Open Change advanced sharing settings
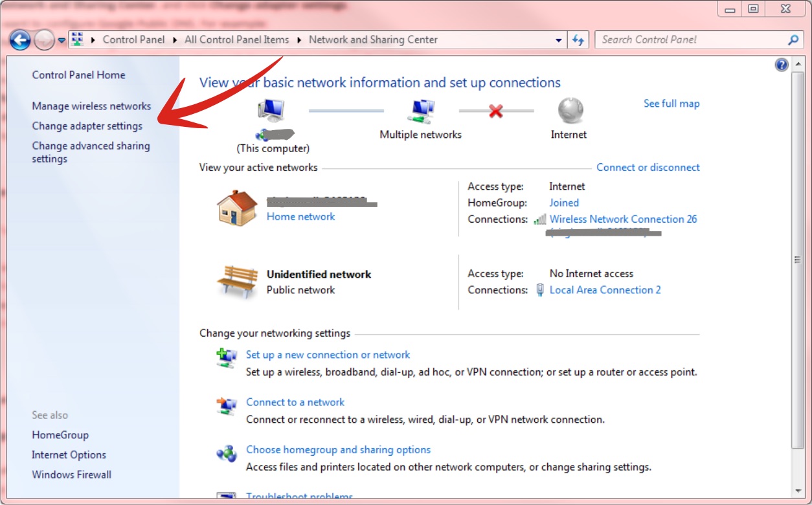Screen dimensions: 812x505 [91, 152]
